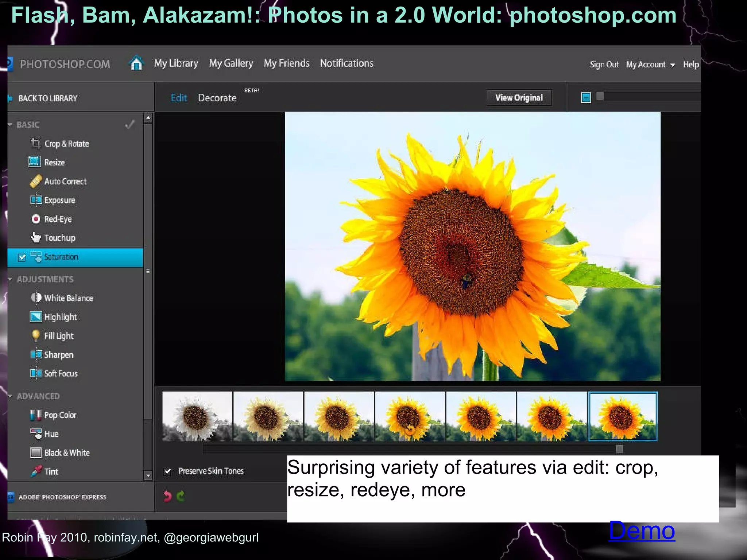
Task: Click the "Soft Focus" label
Action: pos(61,373)
